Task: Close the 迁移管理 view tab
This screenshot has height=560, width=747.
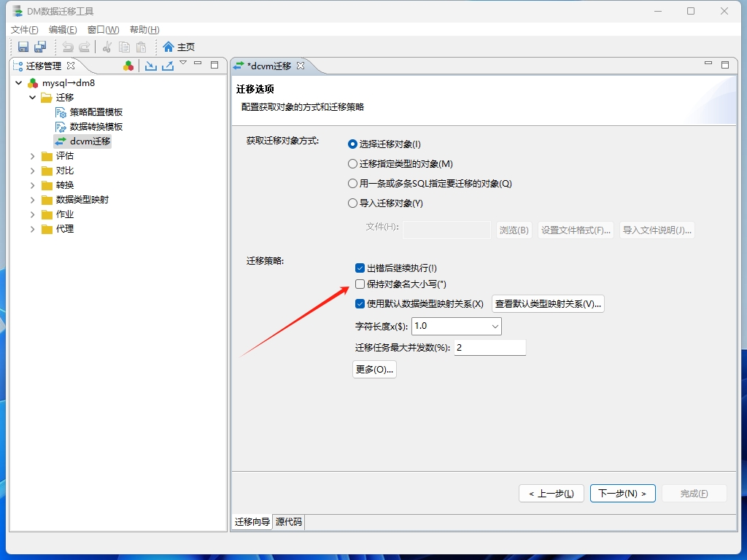Action: [x=71, y=66]
